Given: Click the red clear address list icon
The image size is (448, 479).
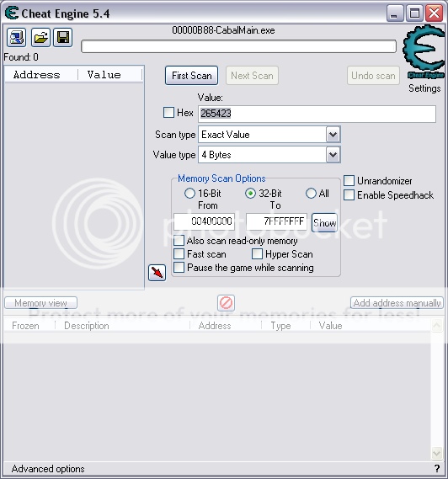Looking at the screenshot, I should (227, 303).
